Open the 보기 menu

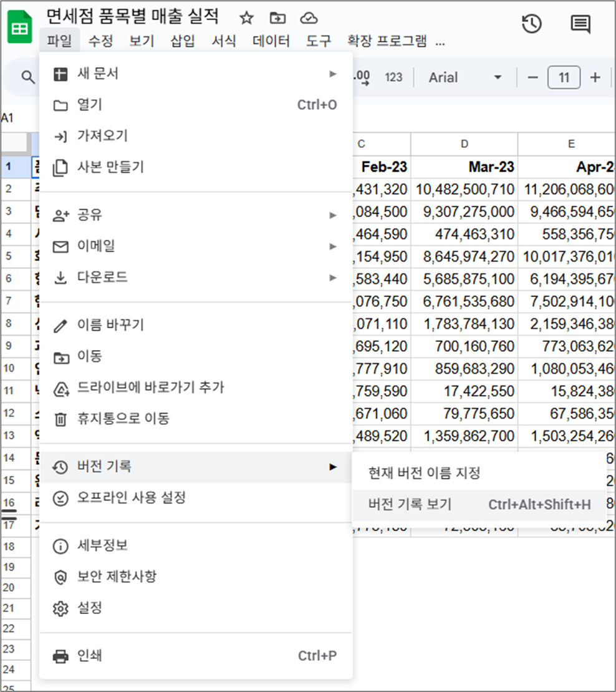click(x=142, y=41)
